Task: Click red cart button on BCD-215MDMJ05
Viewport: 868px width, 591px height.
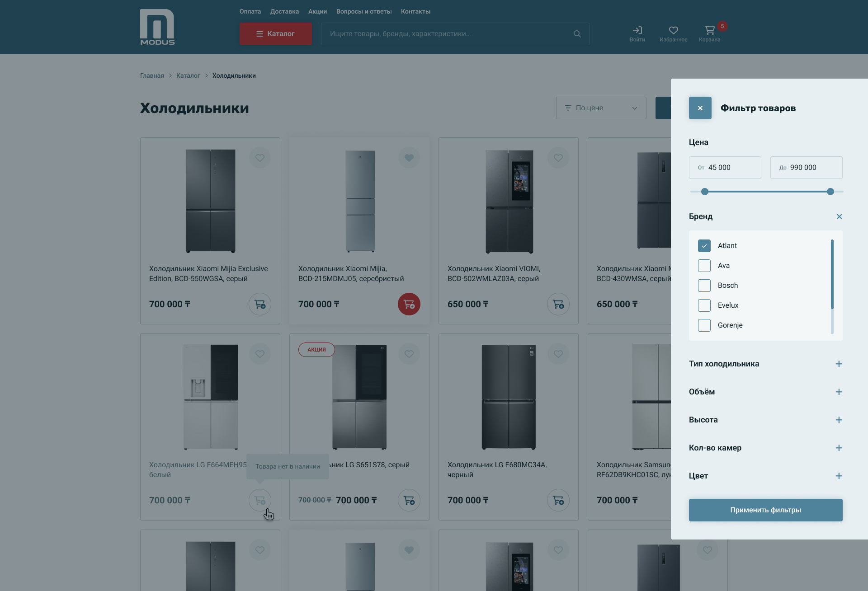Action: click(409, 304)
